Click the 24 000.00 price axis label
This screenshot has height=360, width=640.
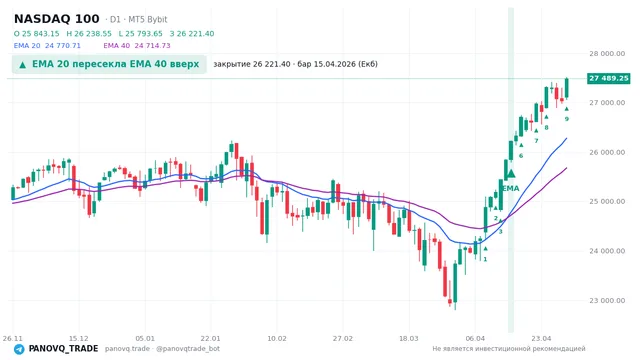[x=607, y=251]
